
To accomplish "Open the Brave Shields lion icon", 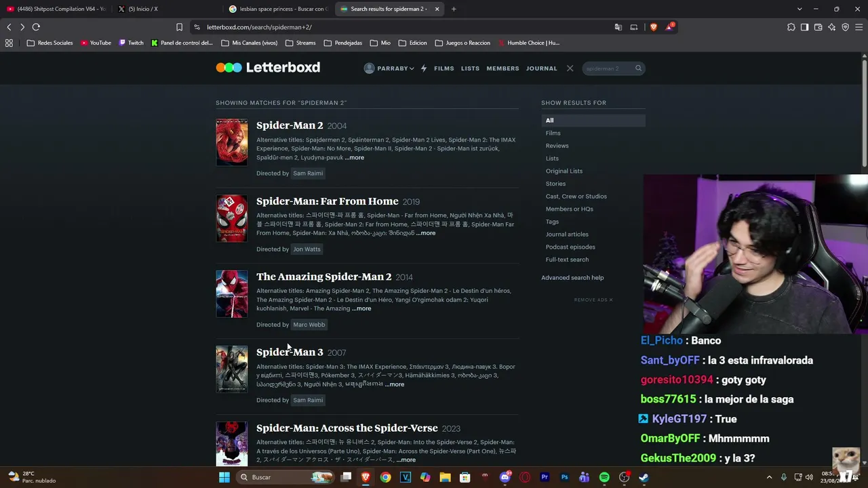I will point(654,27).
